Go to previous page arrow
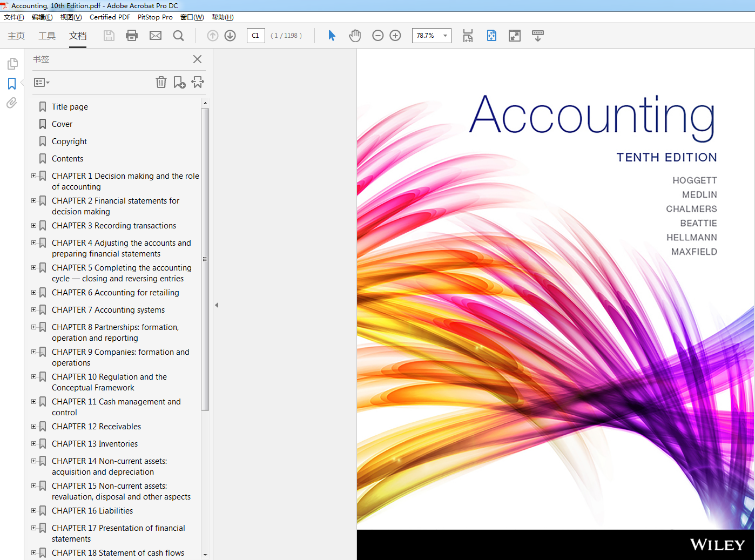The image size is (755, 560). 213,36
